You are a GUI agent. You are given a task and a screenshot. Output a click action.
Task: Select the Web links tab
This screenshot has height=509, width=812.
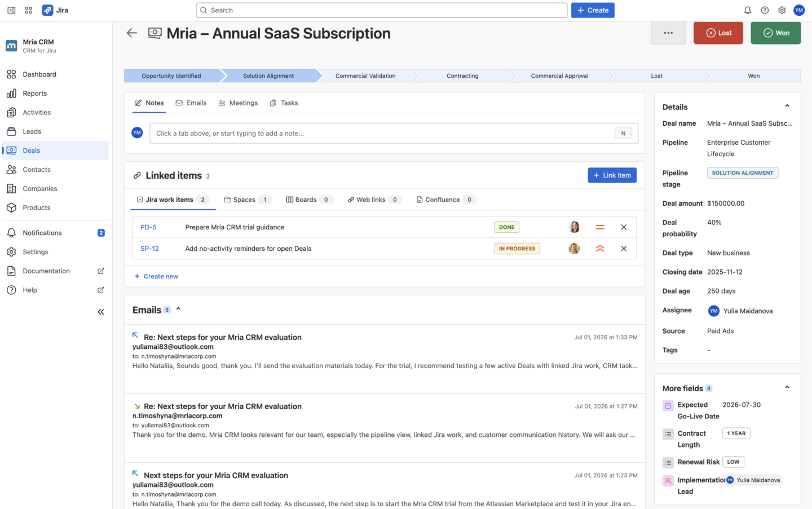click(374, 200)
